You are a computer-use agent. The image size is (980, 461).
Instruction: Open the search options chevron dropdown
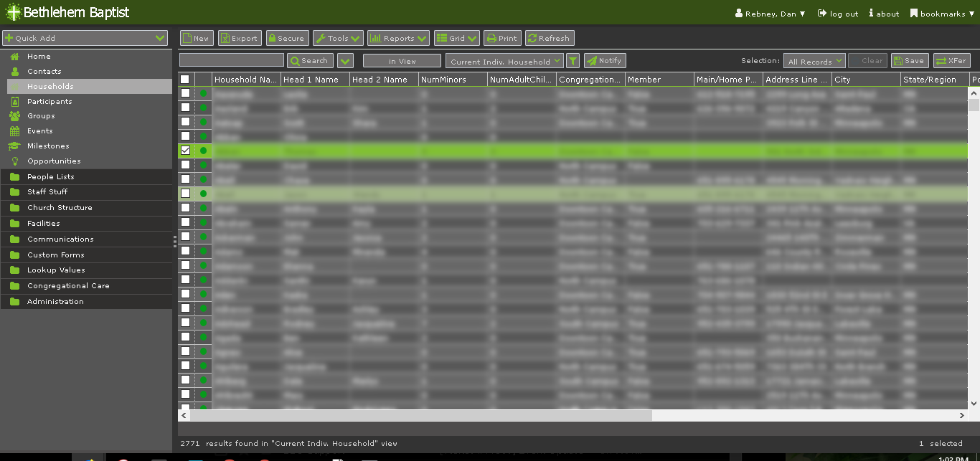[x=345, y=61]
